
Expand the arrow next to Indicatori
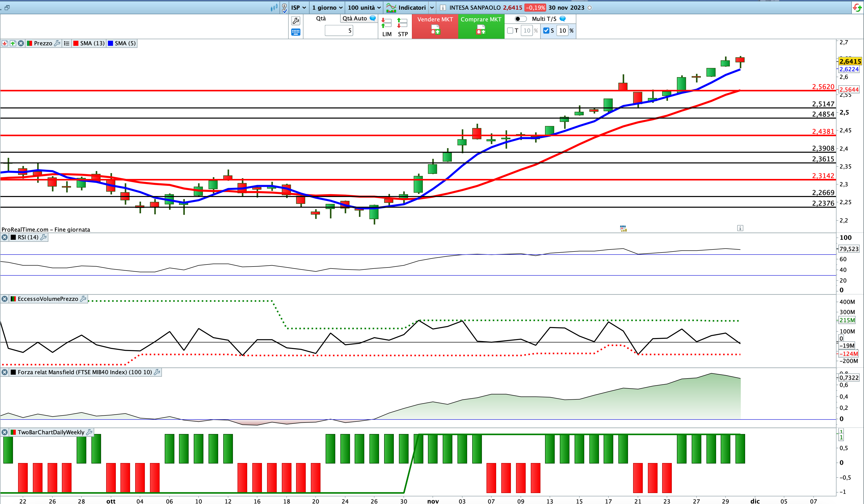[432, 8]
